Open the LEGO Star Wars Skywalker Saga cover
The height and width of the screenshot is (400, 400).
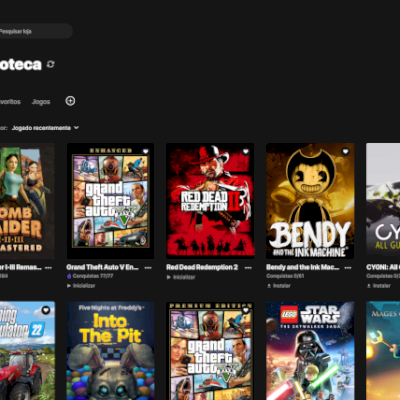[310, 351]
